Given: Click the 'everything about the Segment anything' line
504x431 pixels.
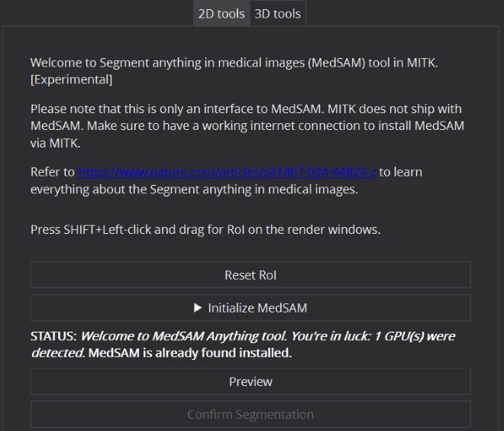Looking at the screenshot, I should click(x=194, y=189).
